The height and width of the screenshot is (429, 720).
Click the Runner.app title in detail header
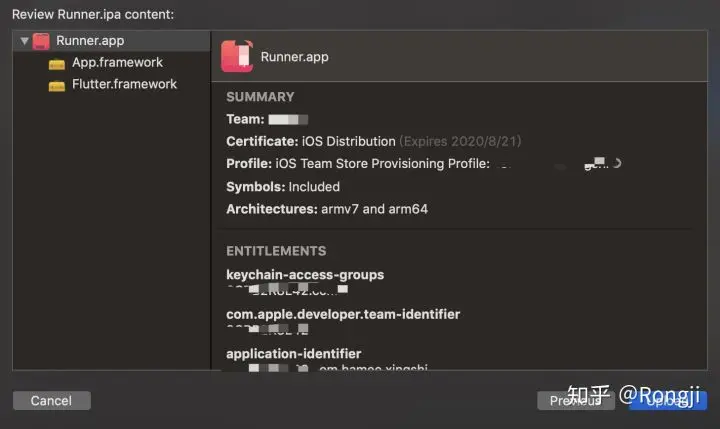tap(294, 57)
